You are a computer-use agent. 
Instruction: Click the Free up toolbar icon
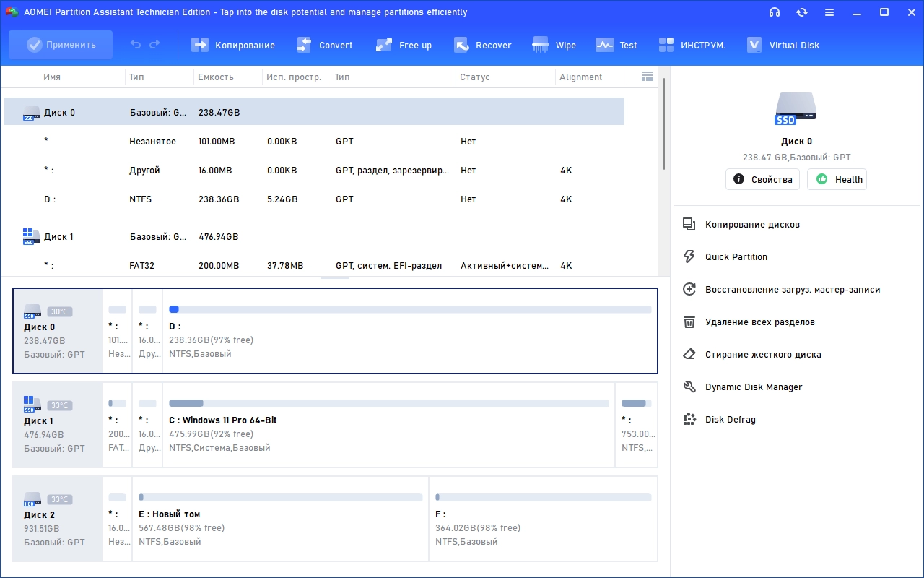pyautogui.click(x=384, y=45)
